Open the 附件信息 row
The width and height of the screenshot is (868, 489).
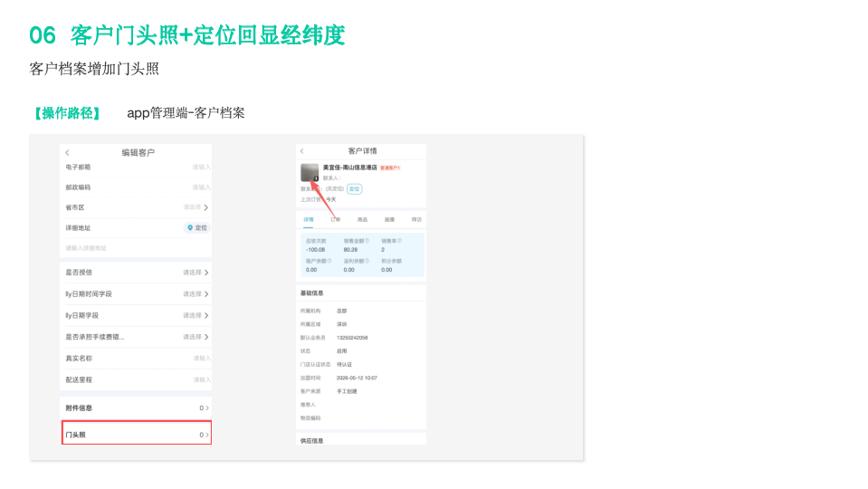[136, 408]
